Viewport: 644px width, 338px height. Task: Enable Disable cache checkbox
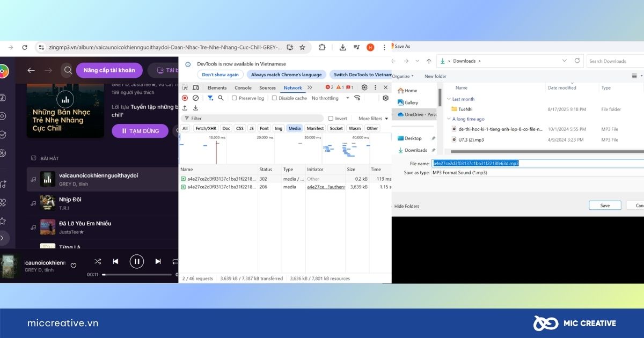coord(274,98)
